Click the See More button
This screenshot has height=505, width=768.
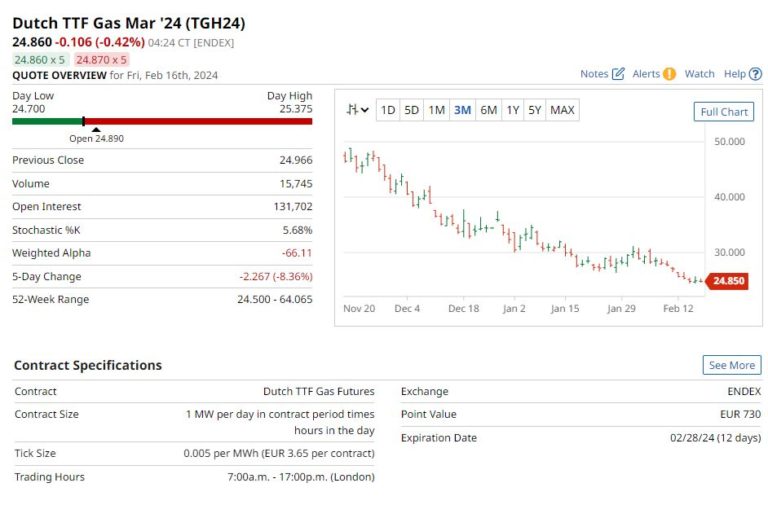coord(731,365)
